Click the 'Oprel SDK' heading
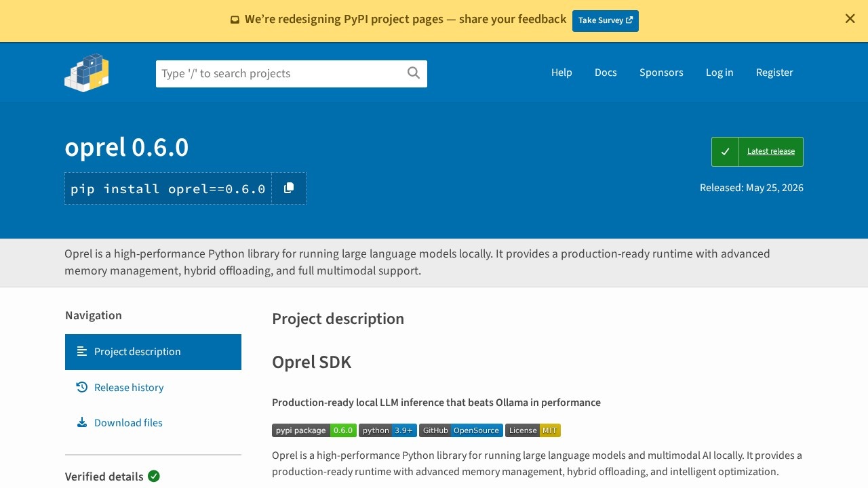Viewport: 868px width, 488px height. (x=312, y=362)
